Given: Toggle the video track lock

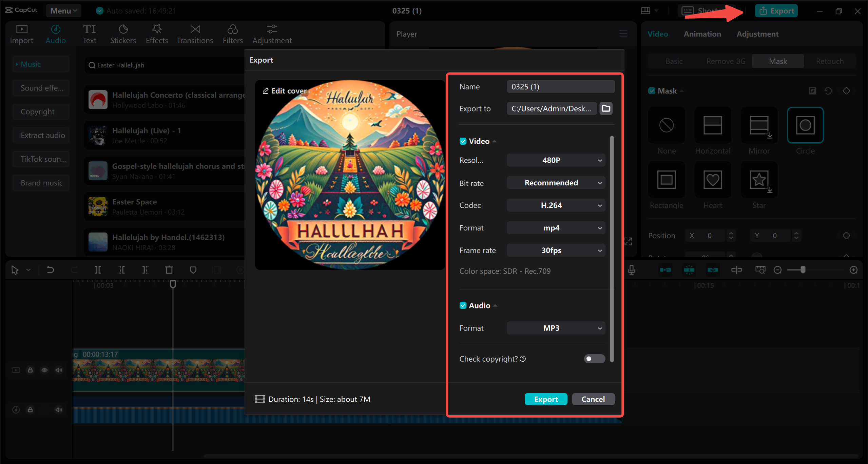Looking at the screenshot, I should click(30, 370).
